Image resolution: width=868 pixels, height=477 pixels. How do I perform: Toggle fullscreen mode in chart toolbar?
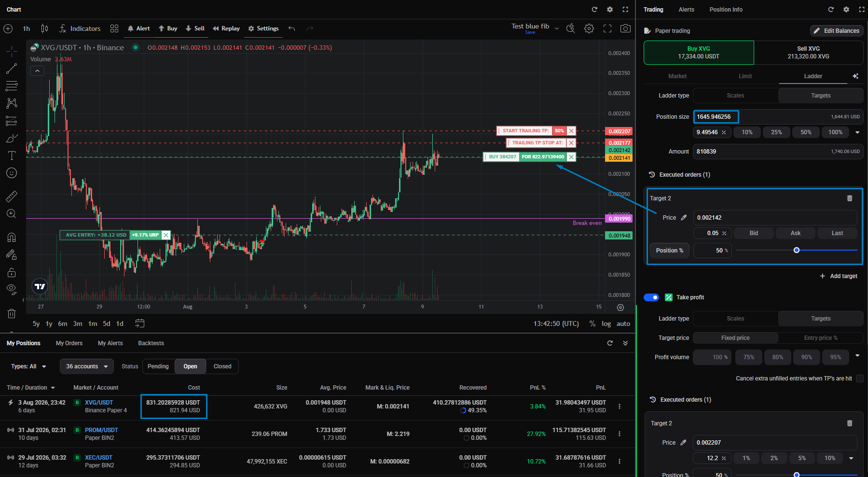point(607,28)
